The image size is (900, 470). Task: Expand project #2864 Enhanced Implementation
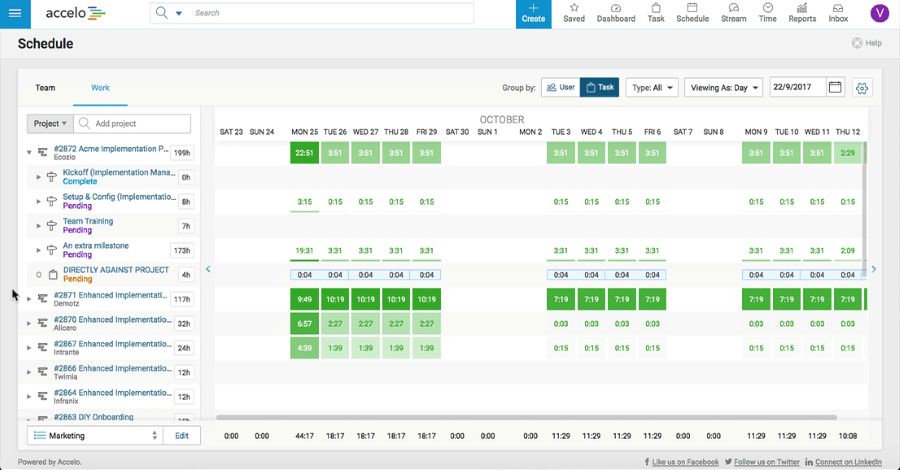29,397
